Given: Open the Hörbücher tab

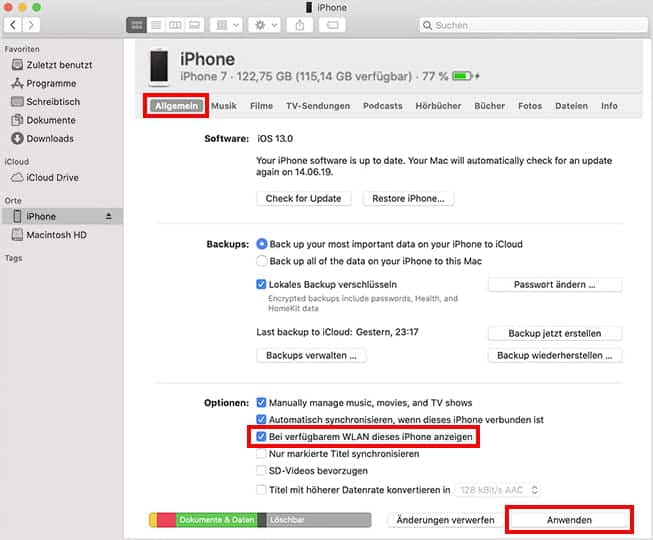Looking at the screenshot, I should 439,106.
